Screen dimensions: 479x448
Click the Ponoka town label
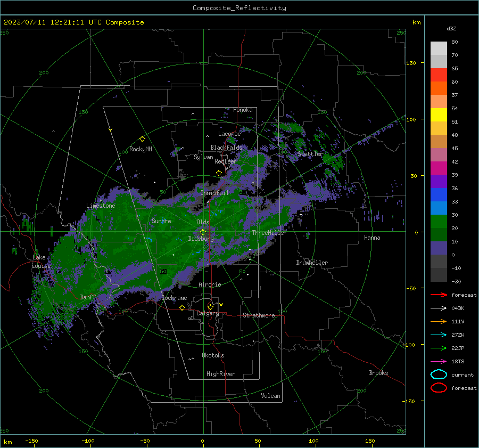pyautogui.click(x=243, y=110)
